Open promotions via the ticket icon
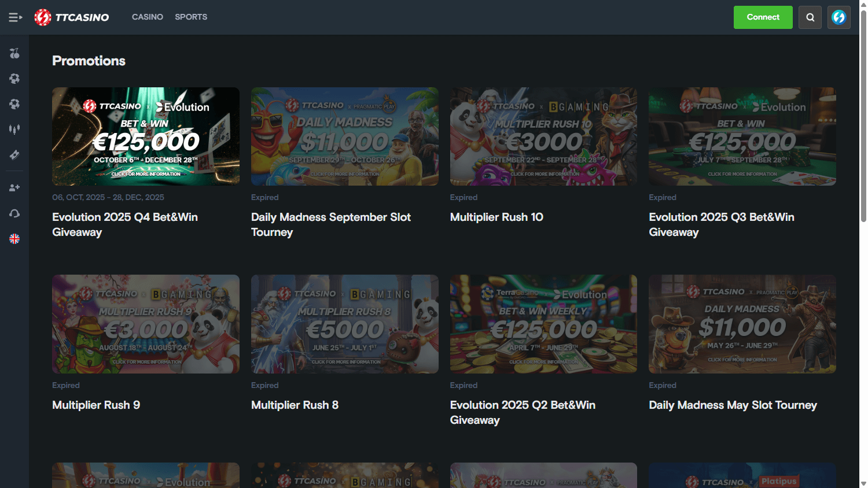868x488 pixels. [14, 155]
